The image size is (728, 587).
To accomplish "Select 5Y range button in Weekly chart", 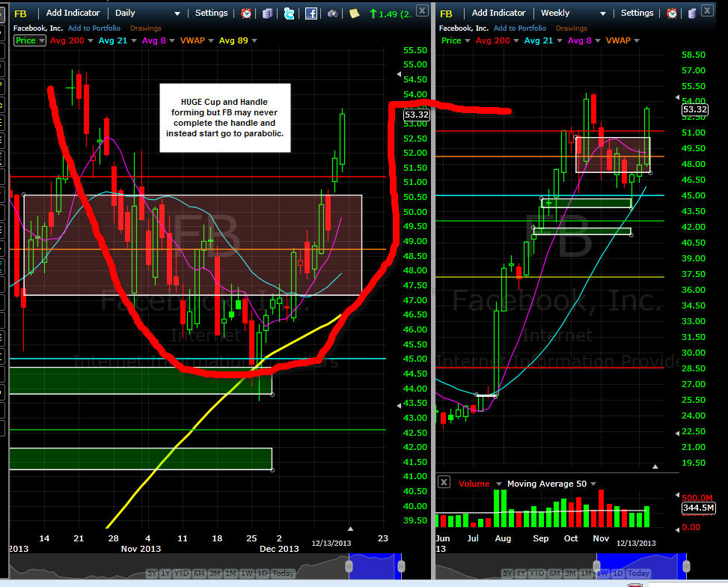I will tap(507, 573).
